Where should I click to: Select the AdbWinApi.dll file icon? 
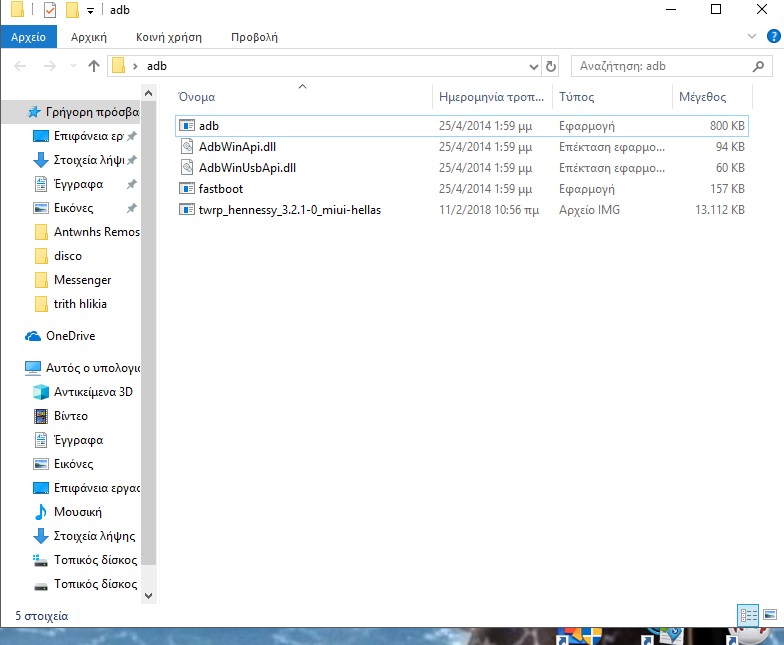point(186,147)
